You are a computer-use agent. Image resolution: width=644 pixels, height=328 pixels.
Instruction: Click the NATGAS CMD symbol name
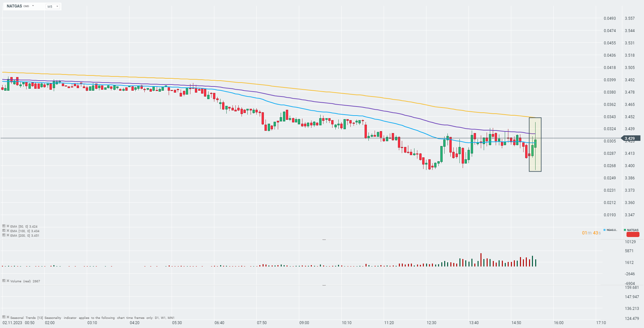tap(18, 6)
